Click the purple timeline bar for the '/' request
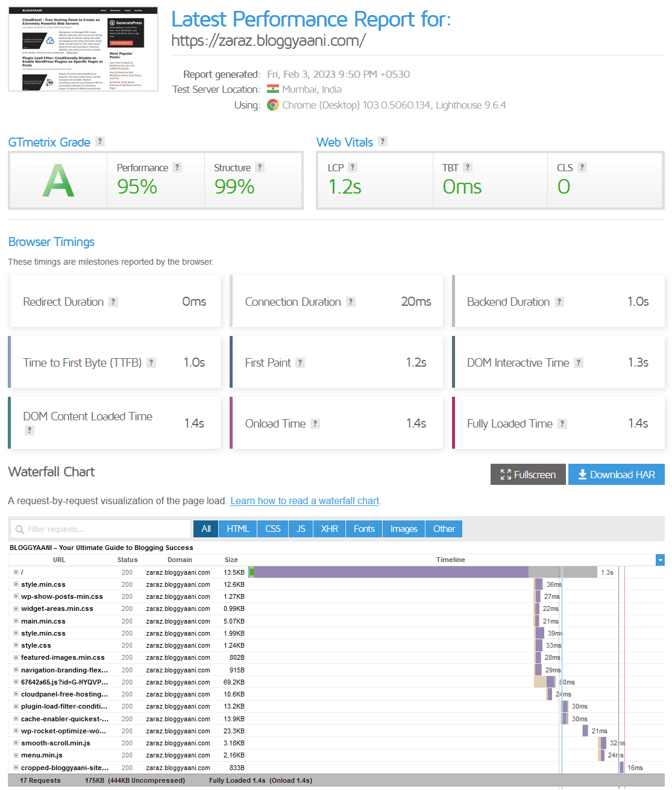Image resolution: width=672 pixels, height=790 pixels. point(391,572)
